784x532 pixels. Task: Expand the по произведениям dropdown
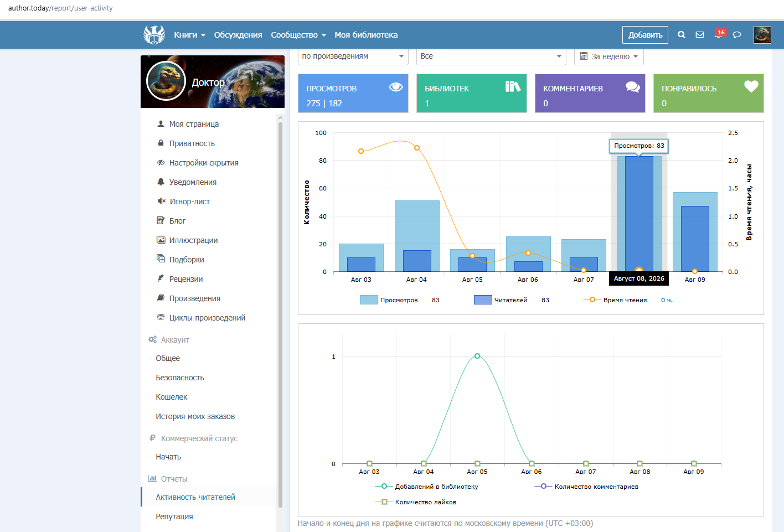[353, 56]
